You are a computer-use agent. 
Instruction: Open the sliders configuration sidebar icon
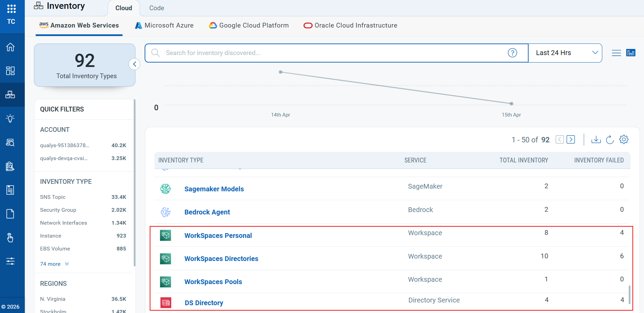tap(11, 261)
